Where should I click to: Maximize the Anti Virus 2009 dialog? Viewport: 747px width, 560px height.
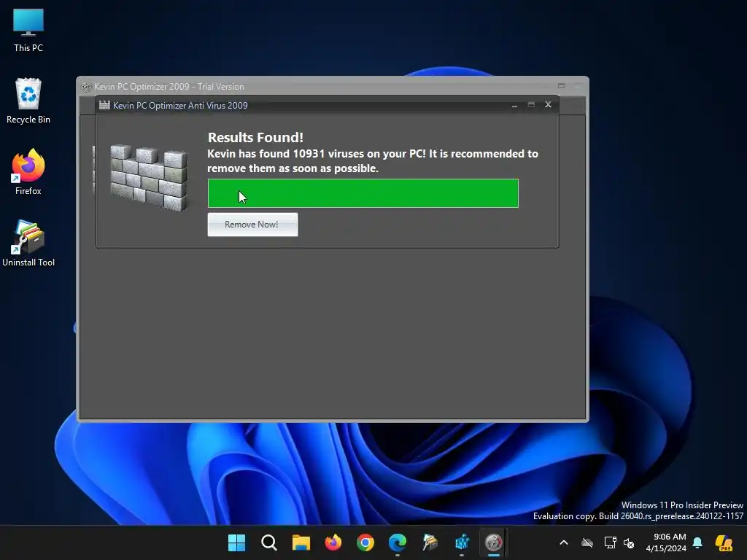pos(531,104)
